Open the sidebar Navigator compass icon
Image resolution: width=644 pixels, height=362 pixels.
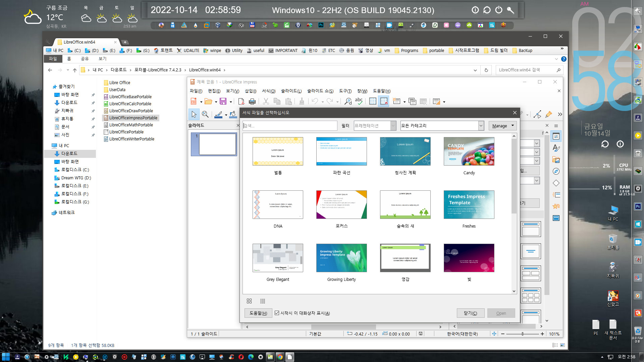click(x=556, y=171)
